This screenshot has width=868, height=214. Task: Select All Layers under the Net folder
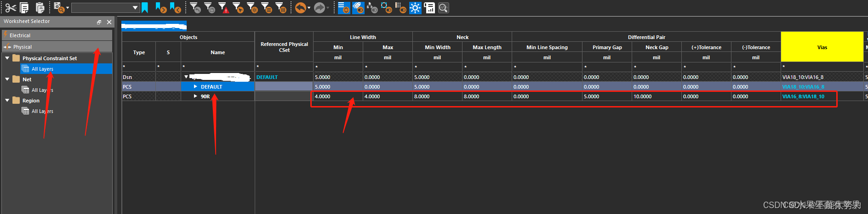click(42, 90)
